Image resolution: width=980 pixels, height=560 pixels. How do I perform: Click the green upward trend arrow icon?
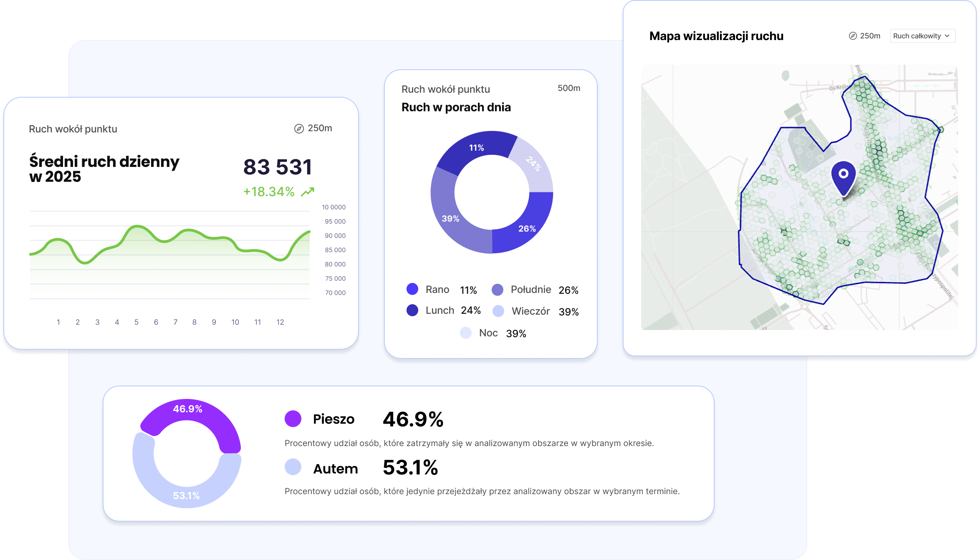tap(308, 192)
